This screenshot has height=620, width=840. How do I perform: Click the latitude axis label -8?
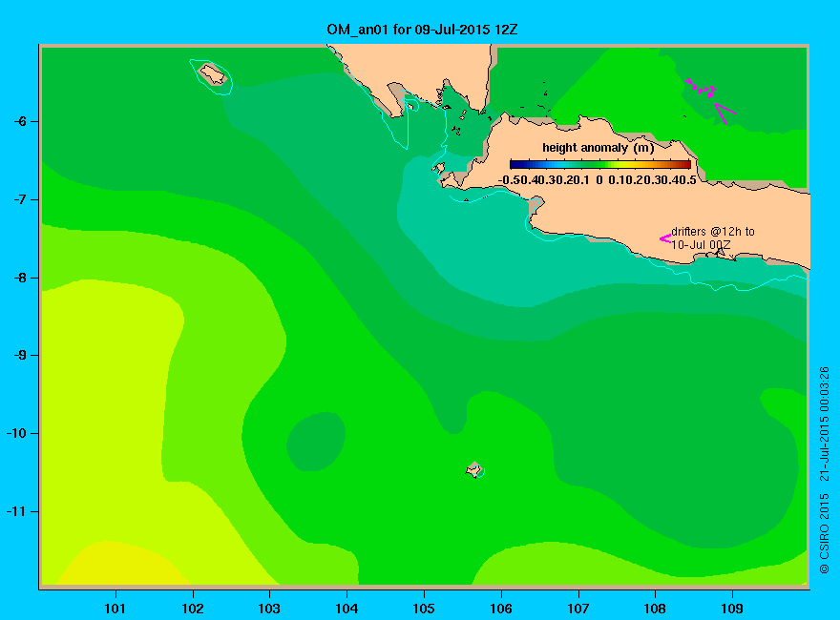20,278
